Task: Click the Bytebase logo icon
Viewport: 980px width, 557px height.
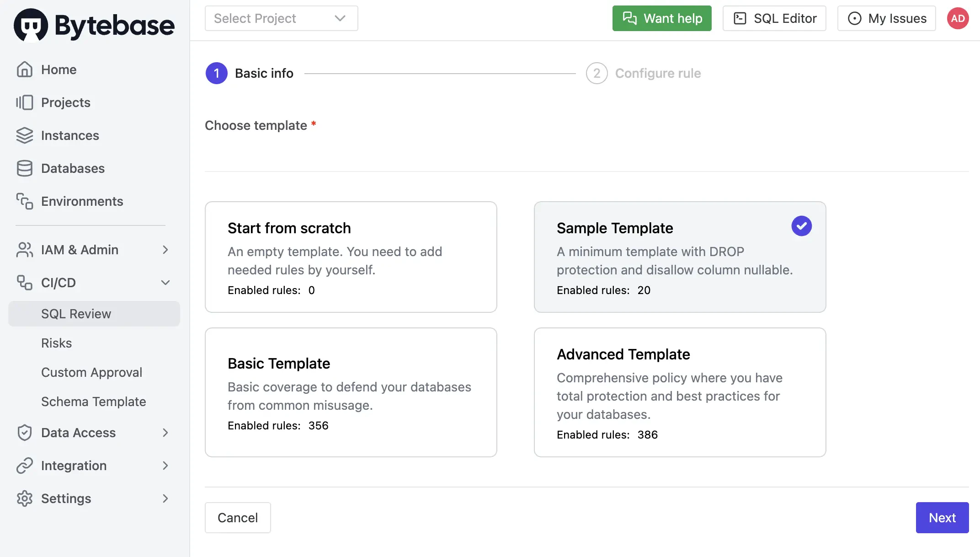Action: point(31,25)
